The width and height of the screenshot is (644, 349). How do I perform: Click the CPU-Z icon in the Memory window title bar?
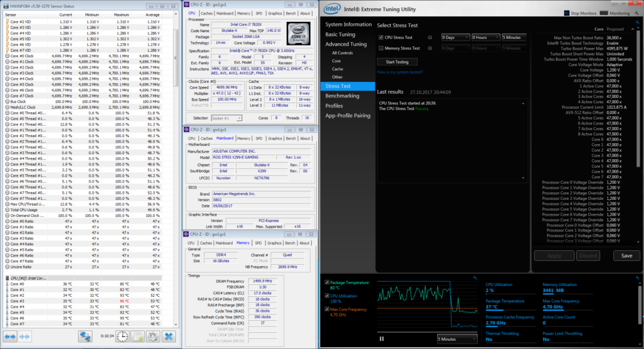click(x=186, y=234)
